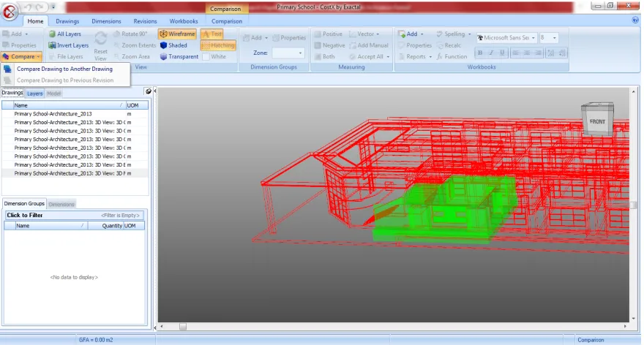Apply italic formatting in Workbooks group
The width and height of the screenshot is (644, 345).
pos(491,53)
